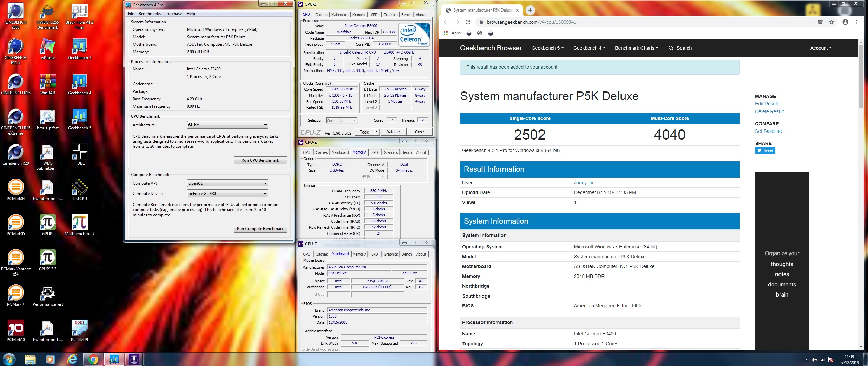Open Geekbench 3 desktop icon
Viewport: 868px width, 366px height.
79,49
